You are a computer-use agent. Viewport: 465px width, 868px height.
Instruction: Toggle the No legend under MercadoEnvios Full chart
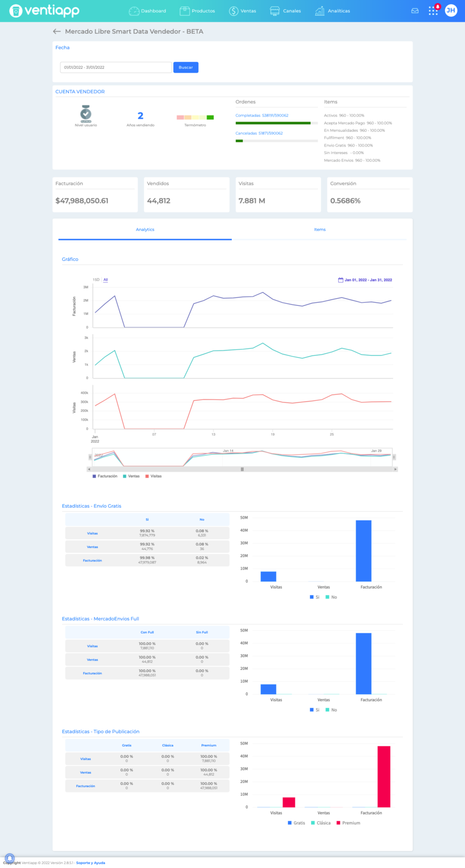331,710
